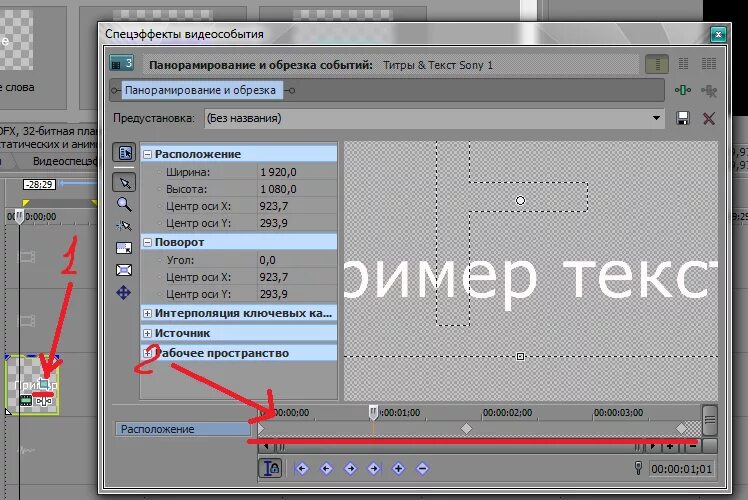The height and width of the screenshot is (500, 748).
Task: Click the -28:29 timecode box in main window
Action: pos(40,185)
